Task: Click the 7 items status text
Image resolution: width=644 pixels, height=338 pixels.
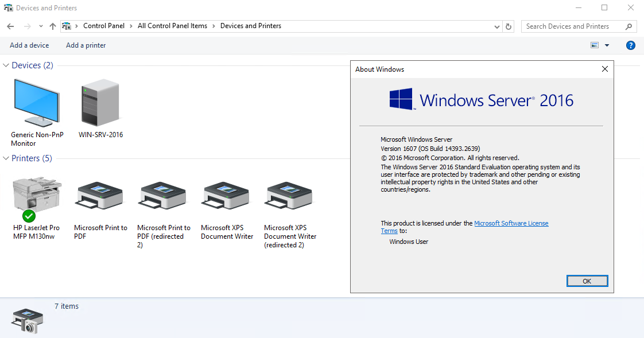Action: click(67, 306)
